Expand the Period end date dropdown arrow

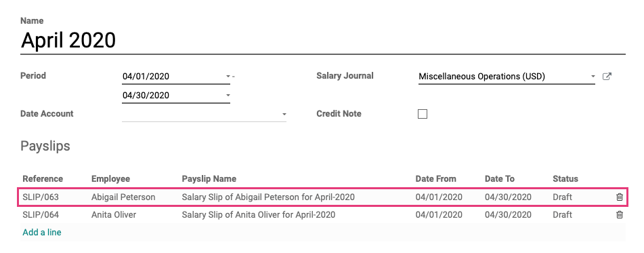[228, 96]
